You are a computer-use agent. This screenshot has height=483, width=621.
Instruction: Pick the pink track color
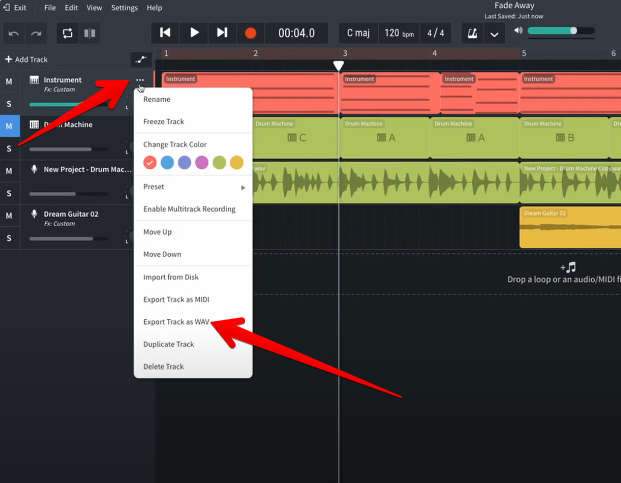[202, 162]
